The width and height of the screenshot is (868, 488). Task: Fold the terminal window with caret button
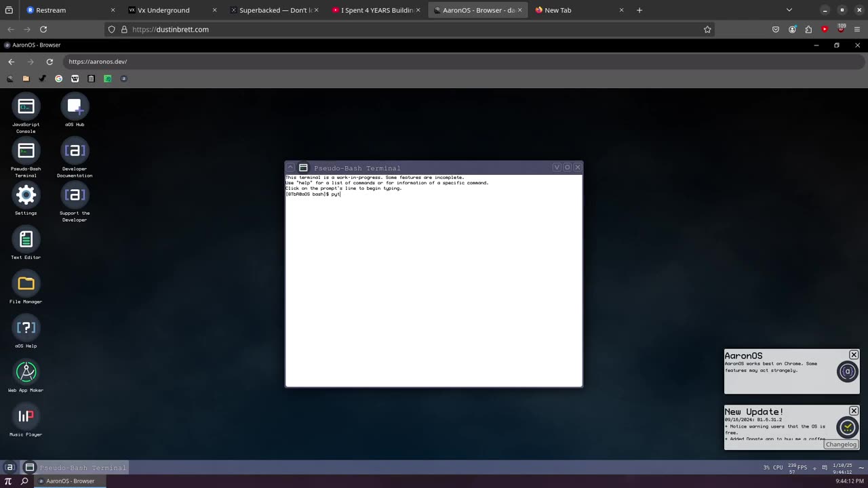[x=290, y=167]
